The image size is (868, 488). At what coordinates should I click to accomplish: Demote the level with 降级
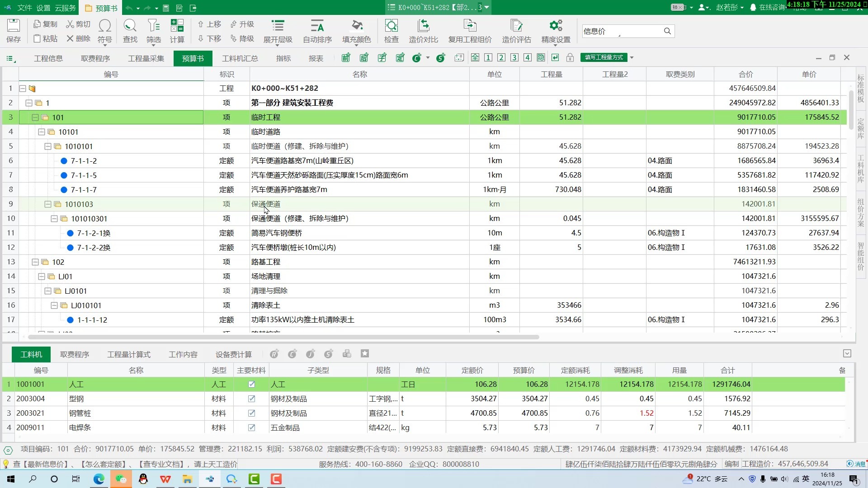point(242,38)
